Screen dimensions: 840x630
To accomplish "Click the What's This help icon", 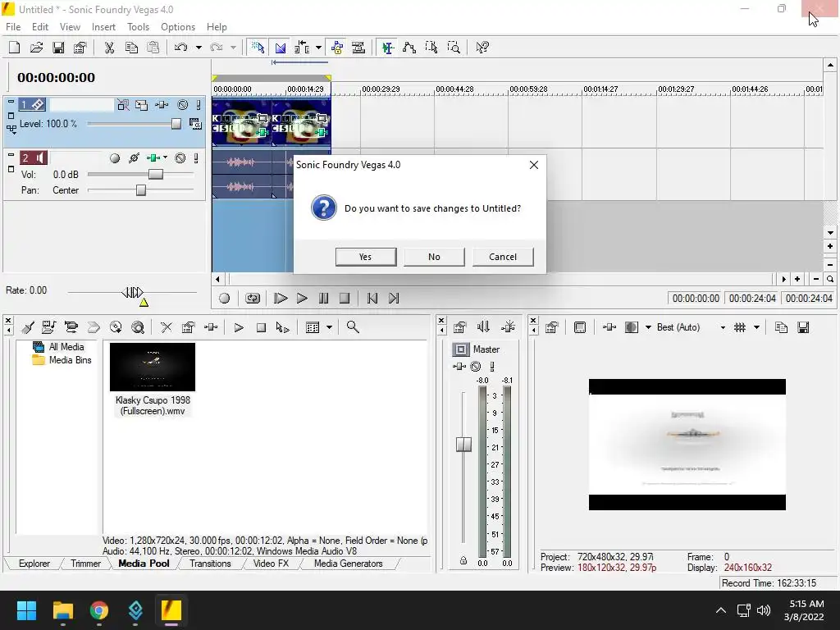I will pos(482,48).
